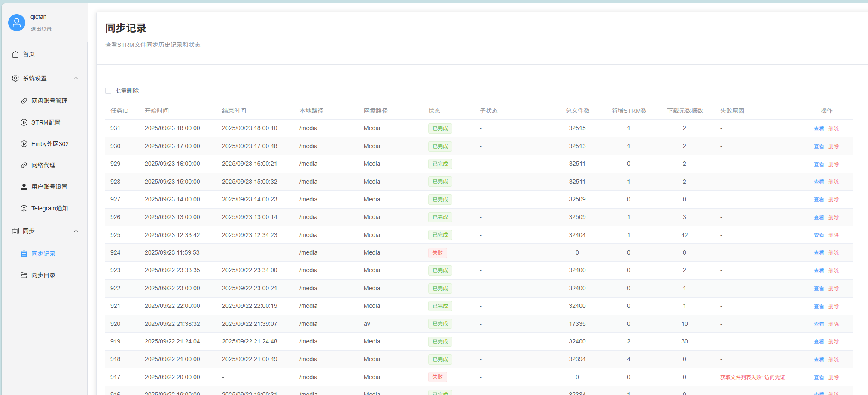868x395 pixels.
Task: Click 删除 for task 931
Action: tap(834, 129)
